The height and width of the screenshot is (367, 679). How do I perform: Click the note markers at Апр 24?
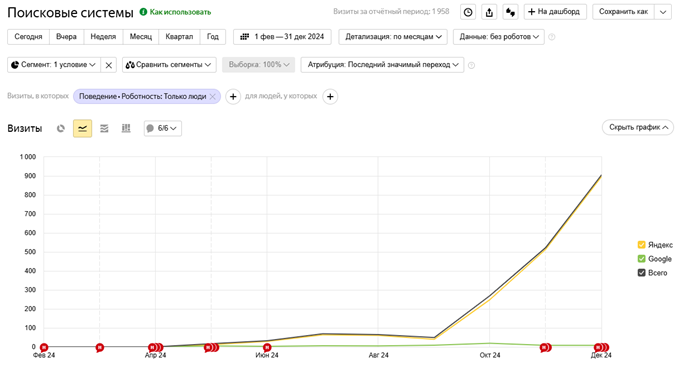155,348
